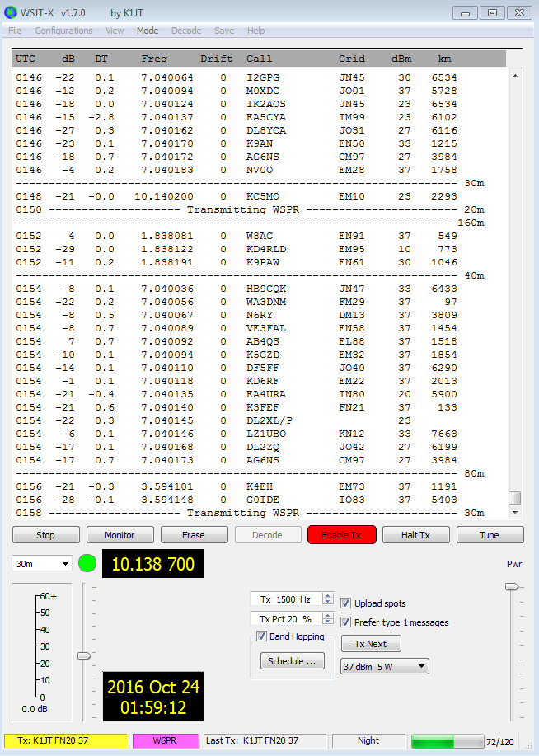Click the WSJT-X globe icon in title bar
The image size is (539, 756).
pos(11,13)
